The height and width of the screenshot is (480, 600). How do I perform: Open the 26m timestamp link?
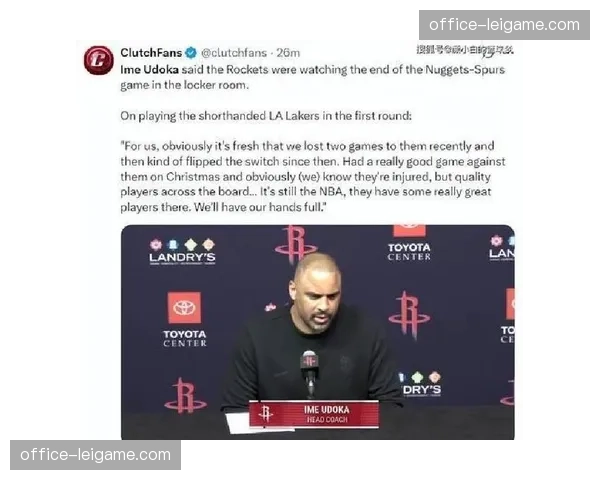288,53
